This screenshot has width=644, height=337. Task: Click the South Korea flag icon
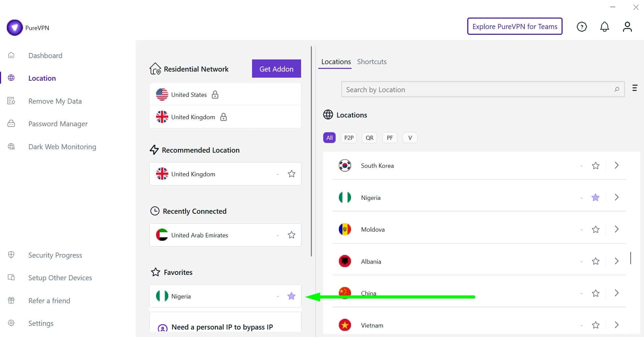point(345,165)
